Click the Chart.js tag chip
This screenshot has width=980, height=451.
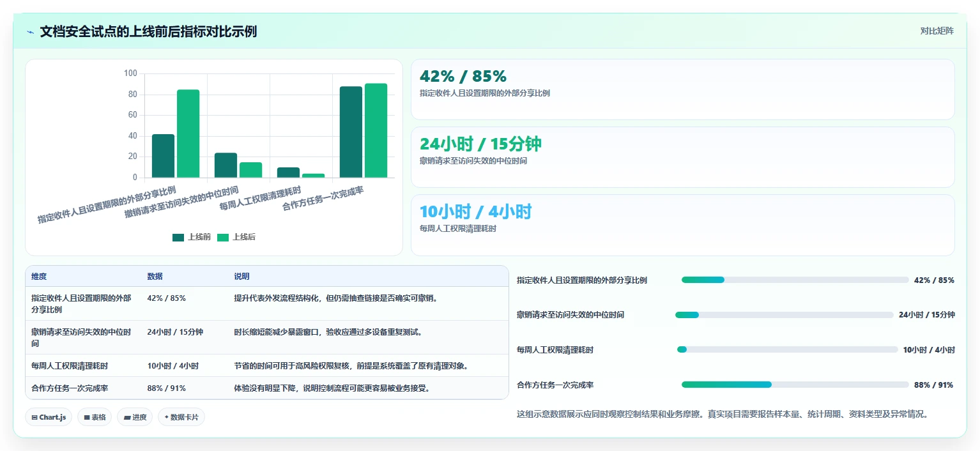pyautogui.click(x=49, y=417)
